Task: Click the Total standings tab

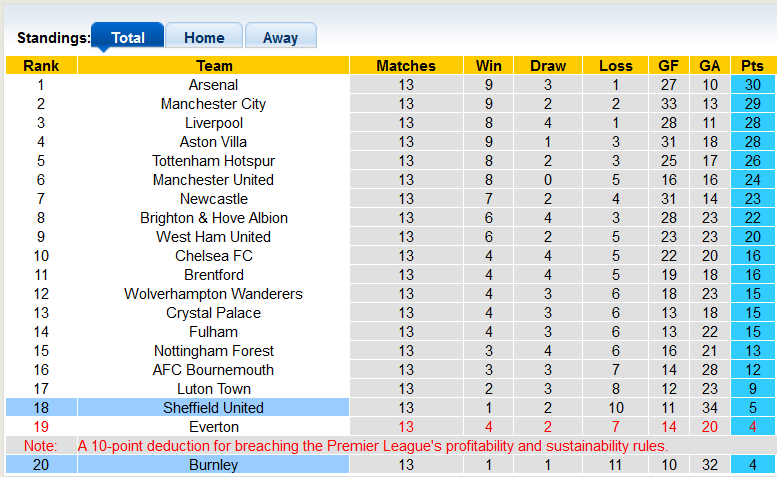Action: (x=128, y=38)
